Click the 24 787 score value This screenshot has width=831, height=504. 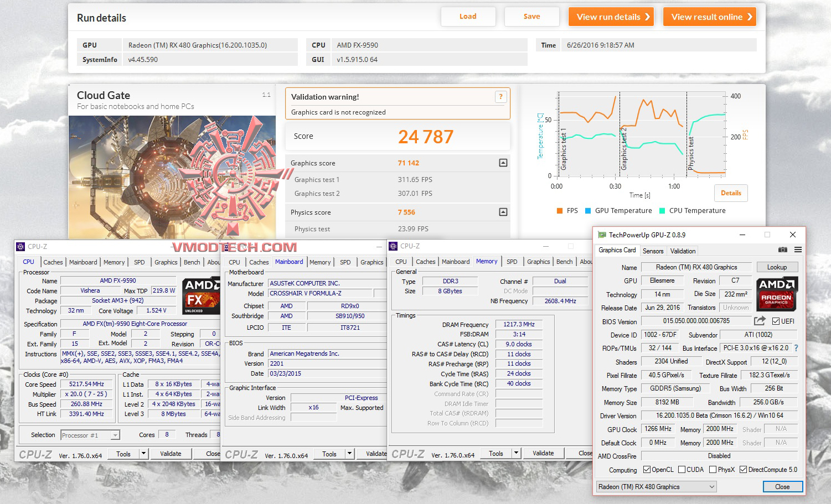[426, 137]
